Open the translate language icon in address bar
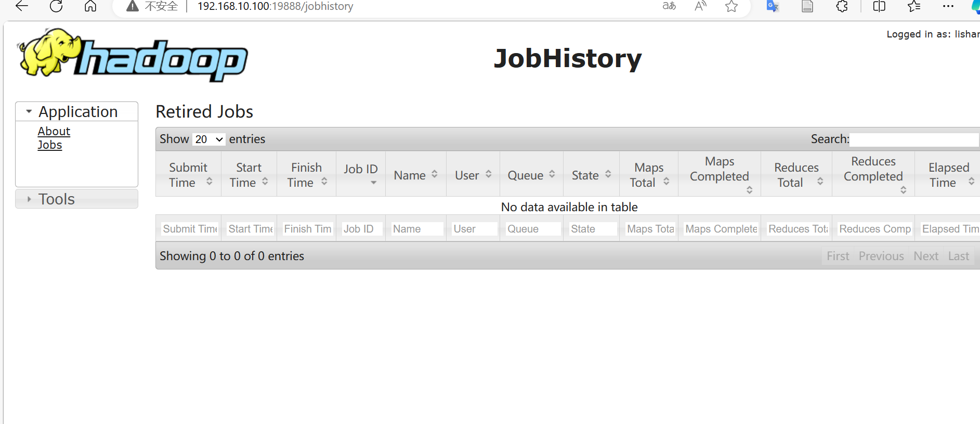980x424 pixels. point(669,6)
